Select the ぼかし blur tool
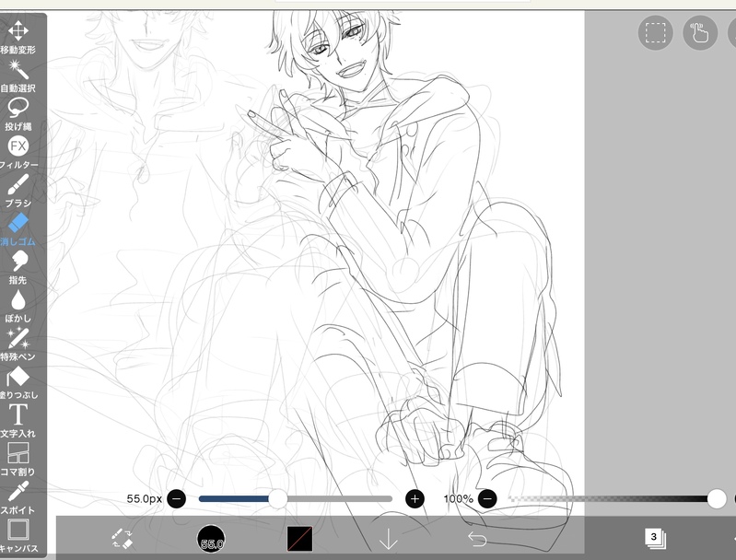 (18, 307)
